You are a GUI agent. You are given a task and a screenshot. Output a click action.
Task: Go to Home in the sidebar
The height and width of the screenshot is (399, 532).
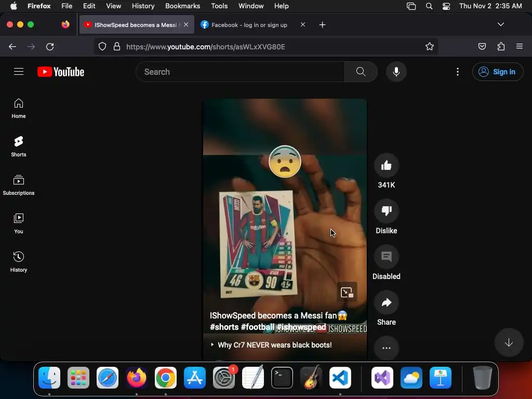pyautogui.click(x=19, y=109)
